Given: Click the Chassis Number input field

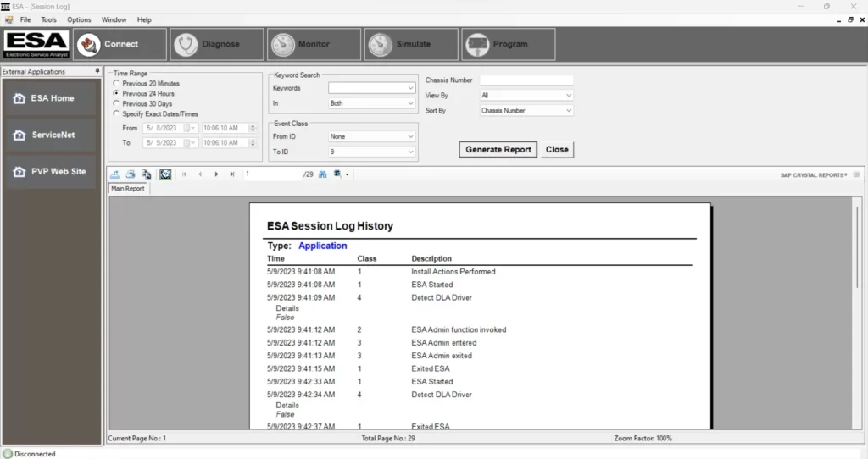Looking at the screenshot, I should (x=526, y=80).
